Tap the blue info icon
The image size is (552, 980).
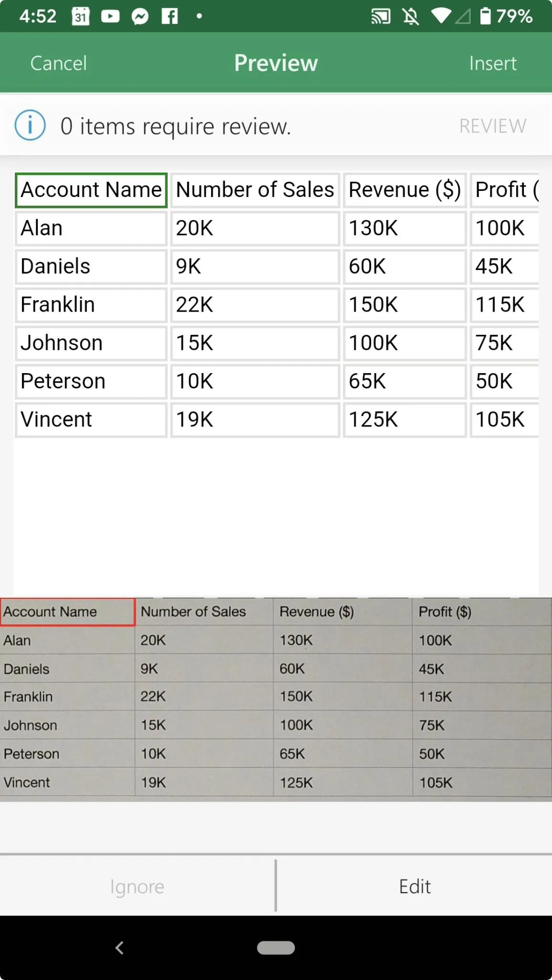pos(30,125)
